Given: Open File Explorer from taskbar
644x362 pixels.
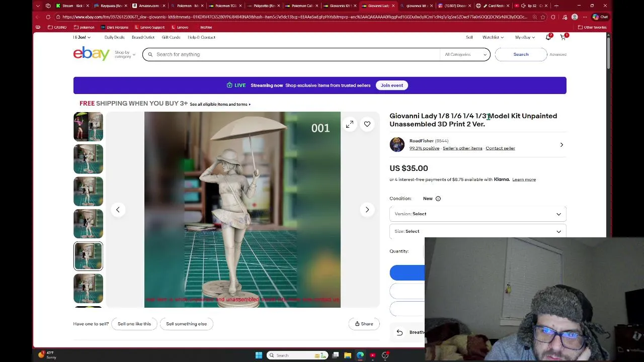Looking at the screenshot, I should pyautogui.click(x=348, y=355).
